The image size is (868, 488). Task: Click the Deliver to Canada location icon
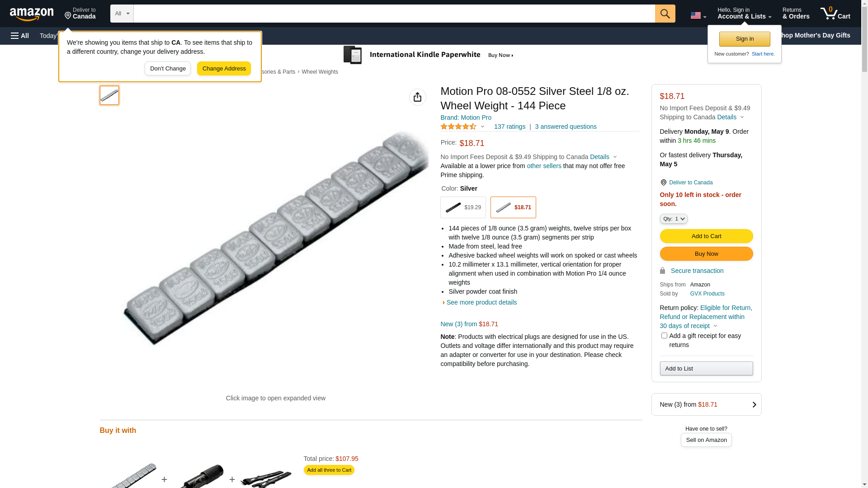pyautogui.click(x=663, y=183)
